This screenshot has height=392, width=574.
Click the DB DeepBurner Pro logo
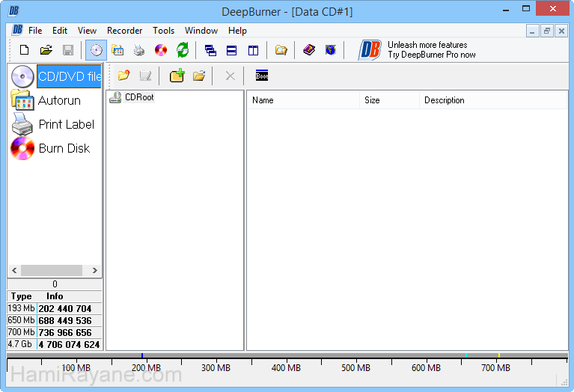pos(370,50)
